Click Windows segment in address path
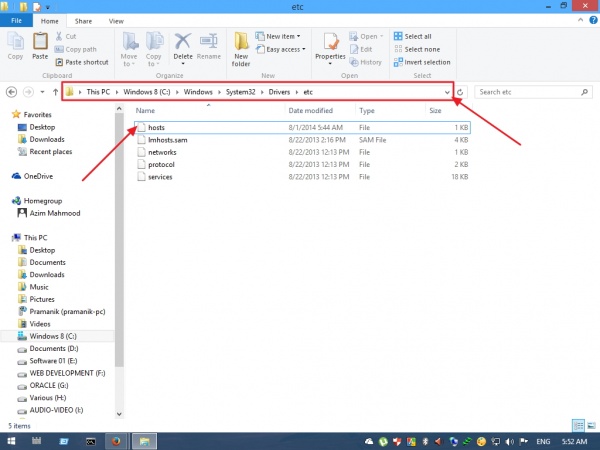This screenshot has width=600, height=450. [198, 92]
